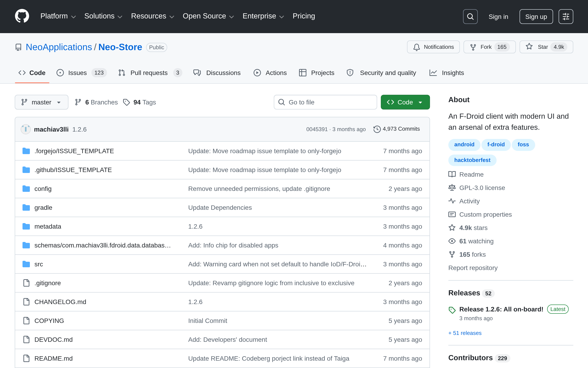Click the GitHub logo icon
Viewport: 588px width, 368px height.
[22, 16]
